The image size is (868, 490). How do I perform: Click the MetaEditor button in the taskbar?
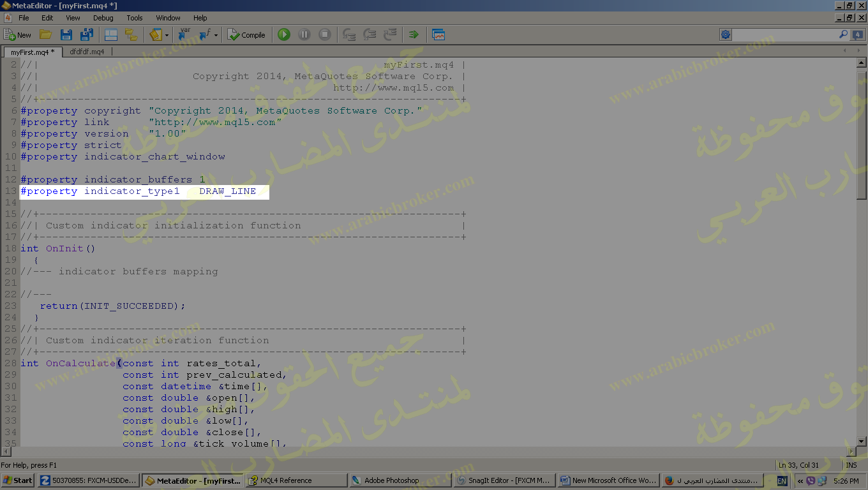pyautogui.click(x=193, y=480)
